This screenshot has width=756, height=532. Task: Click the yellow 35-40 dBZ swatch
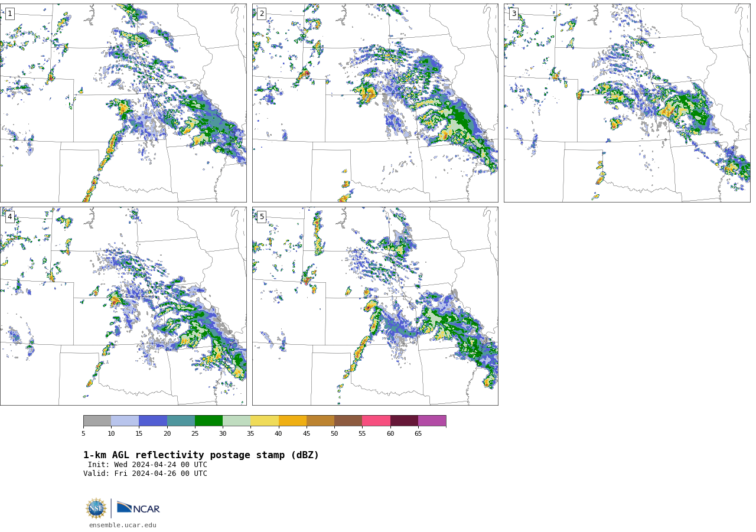265,420
